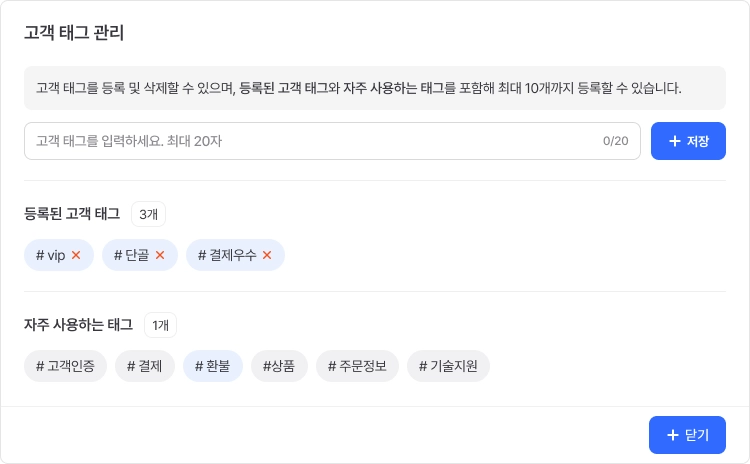Remove the vip tag with its X icon
Screen dimensions: 750x464
[76, 255]
